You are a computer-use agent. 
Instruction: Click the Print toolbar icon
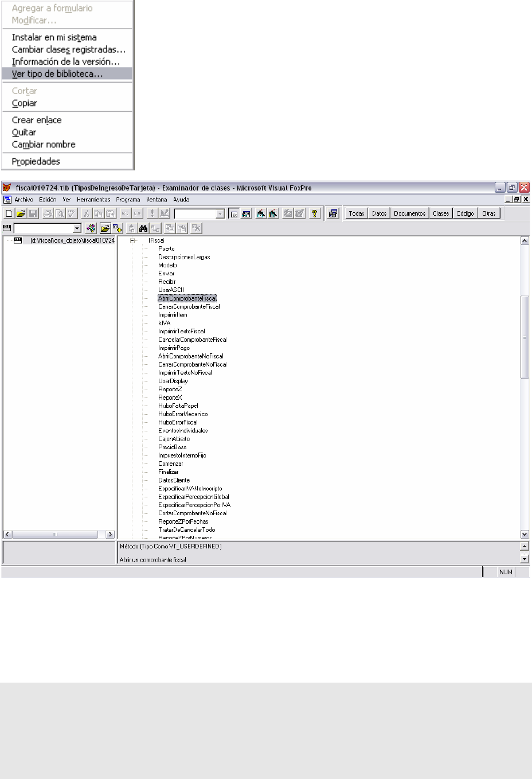coord(48,213)
